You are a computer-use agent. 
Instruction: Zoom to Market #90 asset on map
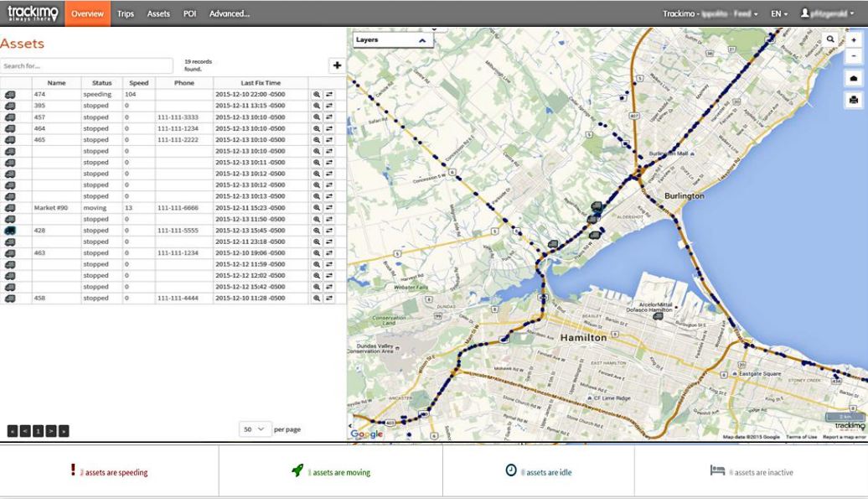pyautogui.click(x=317, y=208)
